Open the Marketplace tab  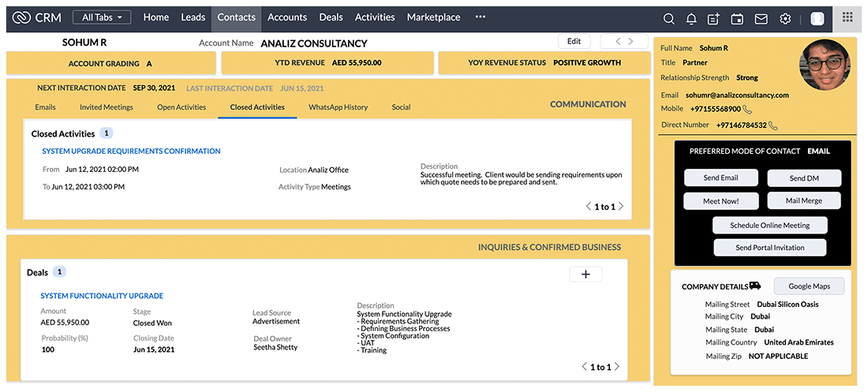(x=433, y=17)
